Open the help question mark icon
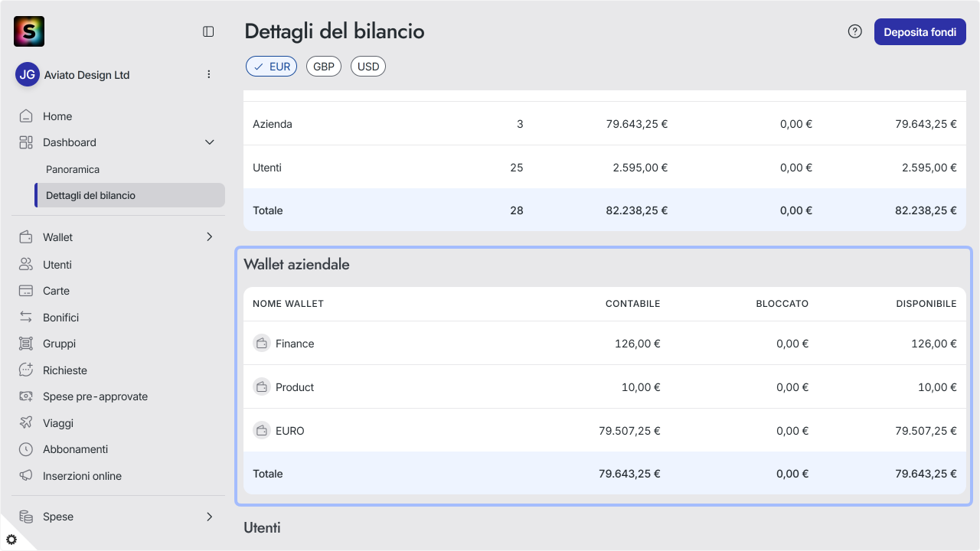 [x=855, y=31]
